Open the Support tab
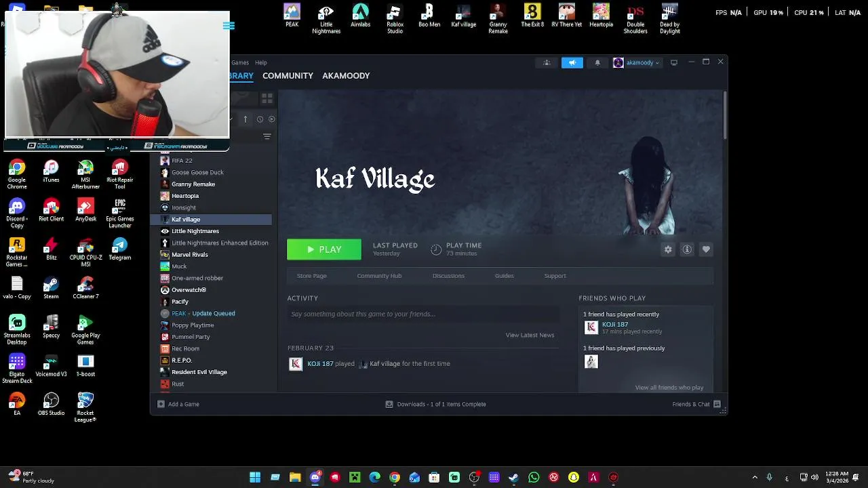Image resolution: width=868 pixels, height=488 pixels. [x=555, y=276]
